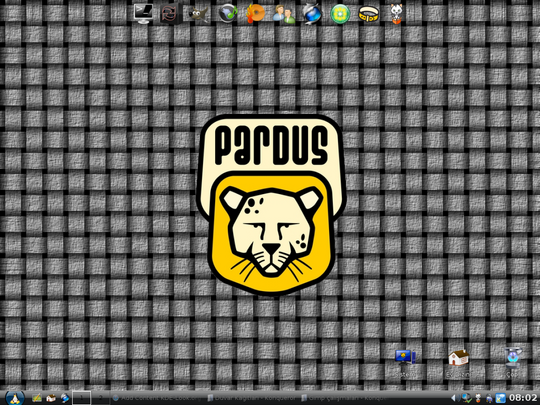This screenshot has width=540, height=405.
Task: Click the globe browser launcher in taskbar
Action: [x=64, y=398]
